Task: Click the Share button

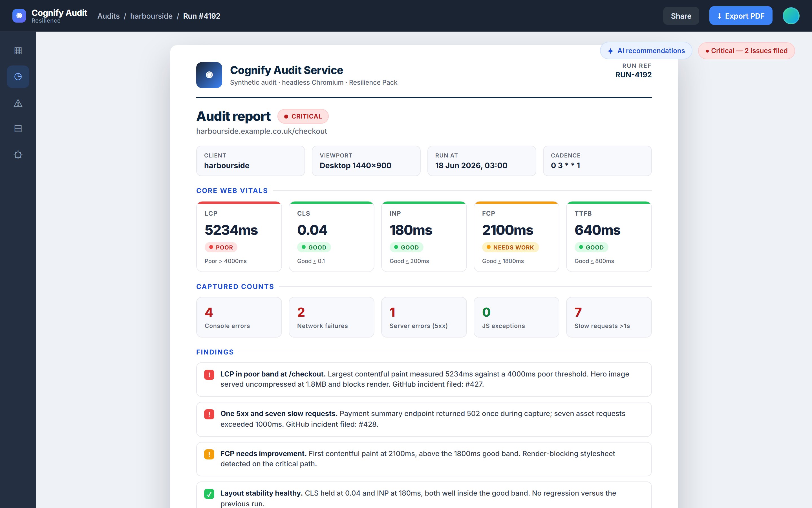Action: click(681, 16)
